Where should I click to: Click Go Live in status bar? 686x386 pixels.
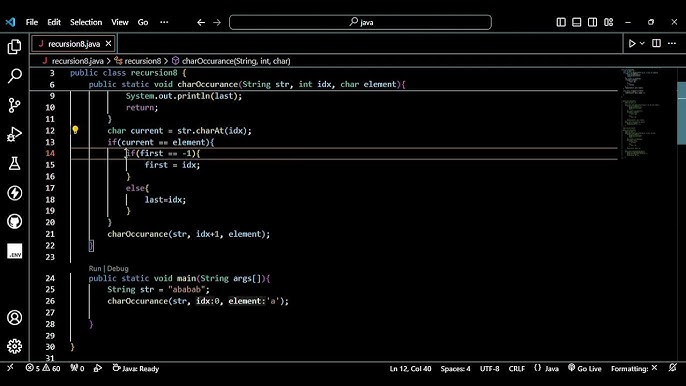(584, 368)
